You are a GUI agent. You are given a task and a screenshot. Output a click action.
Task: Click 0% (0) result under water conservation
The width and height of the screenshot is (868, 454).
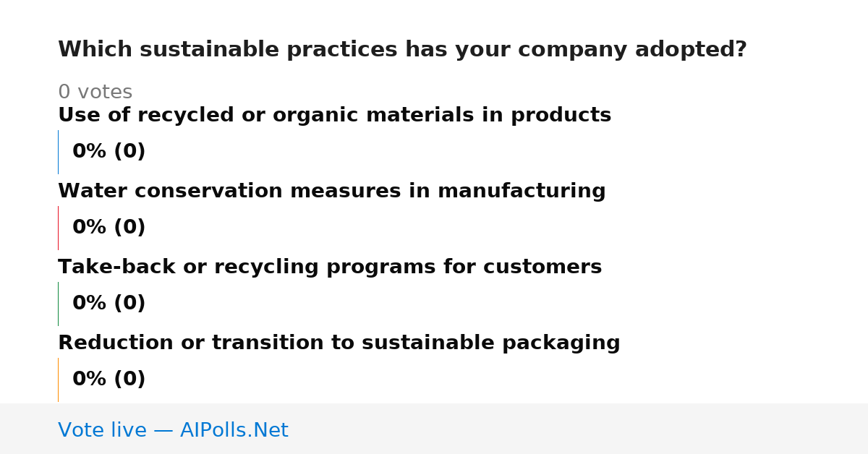coord(109,228)
